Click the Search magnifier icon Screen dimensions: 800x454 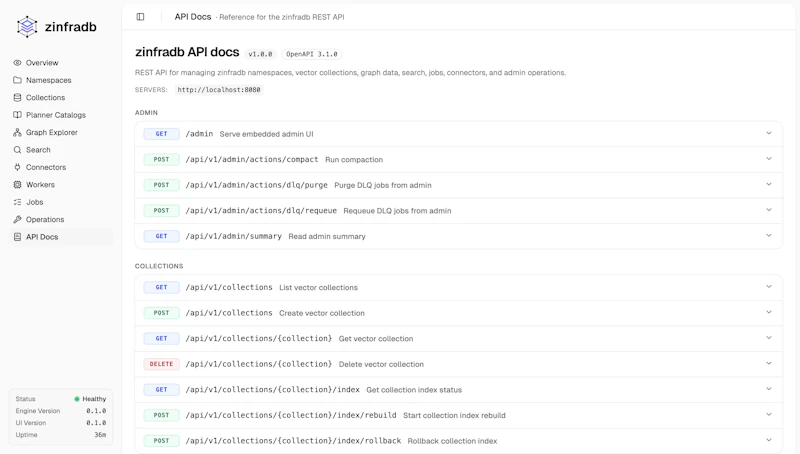coord(17,149)
